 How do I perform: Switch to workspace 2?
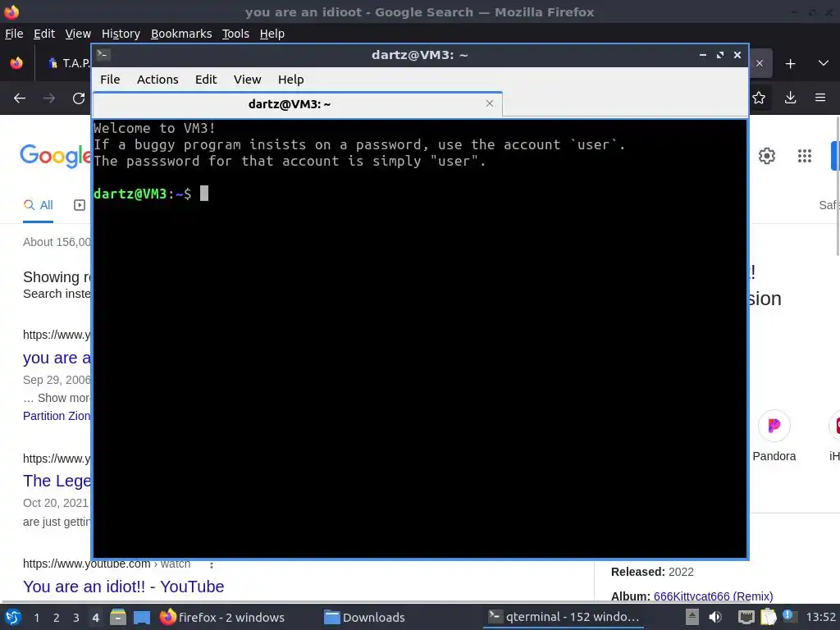(57, 618)
